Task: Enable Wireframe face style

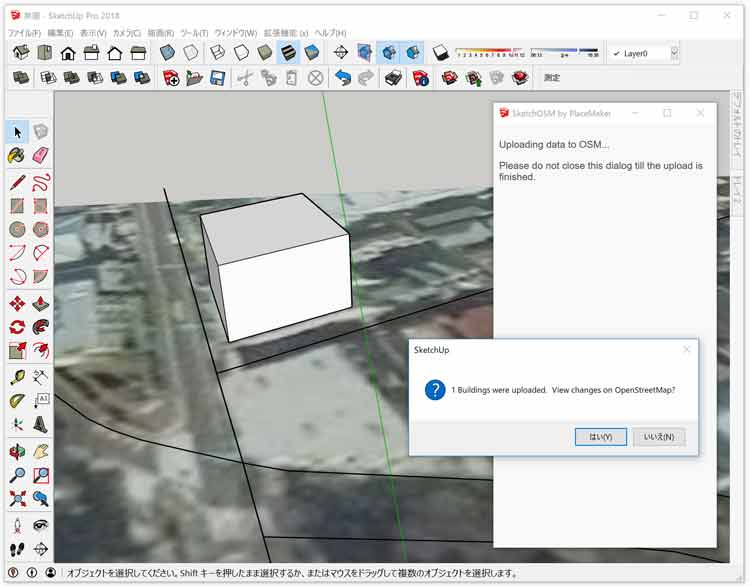Action: 218,52
